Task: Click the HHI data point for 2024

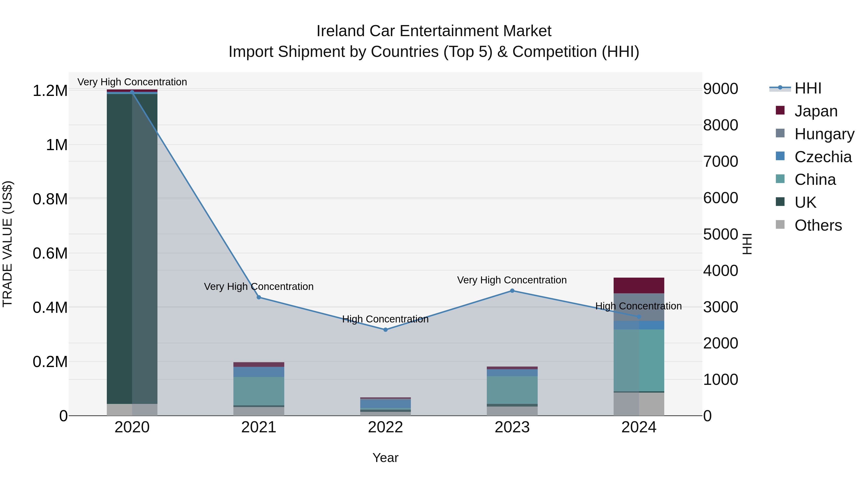Action: click(x=639, y=317)
